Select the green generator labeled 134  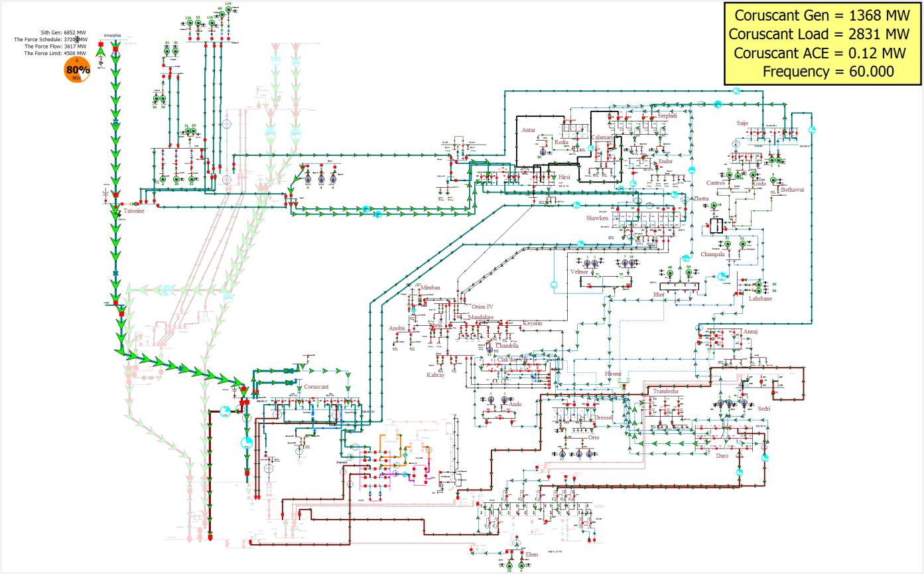pos(188,24)
